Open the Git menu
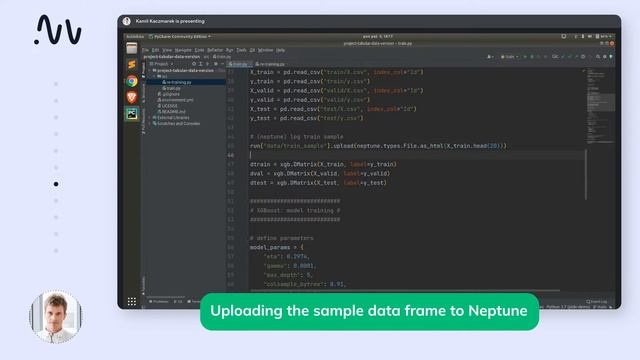640x360 pixels. pyautogui.click(x=252, y=50)
